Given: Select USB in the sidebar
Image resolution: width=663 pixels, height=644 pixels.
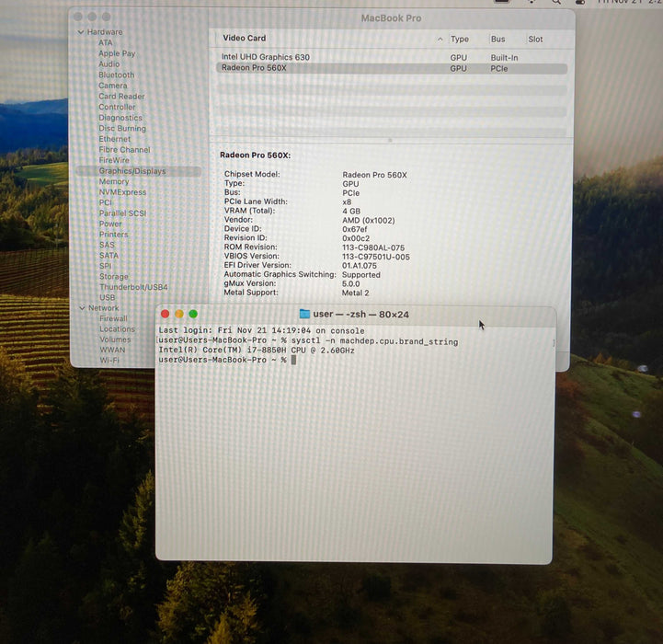Looking at the screenshot, I should [107, 297].
